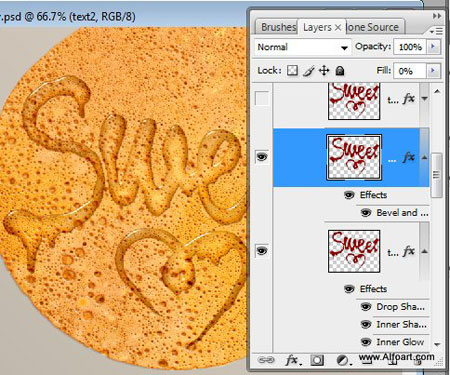Lock layer position with move icon
Screen dimensions: 450x375
point(324,71)
